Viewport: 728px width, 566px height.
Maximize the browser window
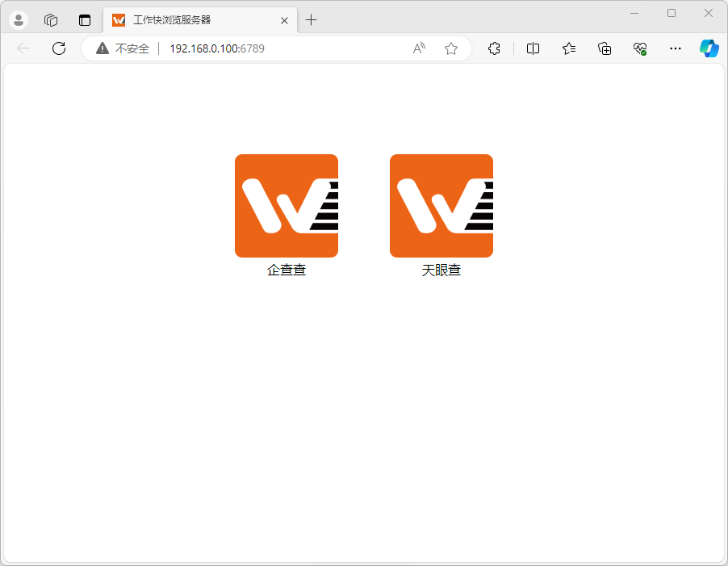coord(672,13)
